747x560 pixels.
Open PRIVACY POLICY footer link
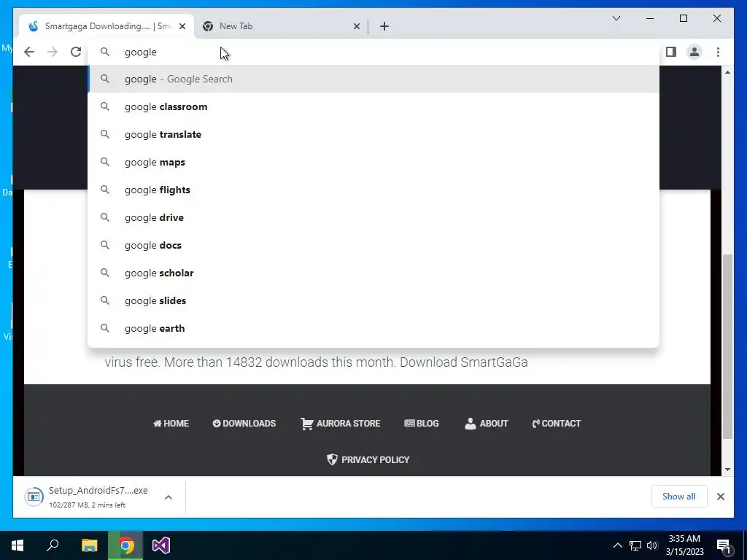(368, 459)
